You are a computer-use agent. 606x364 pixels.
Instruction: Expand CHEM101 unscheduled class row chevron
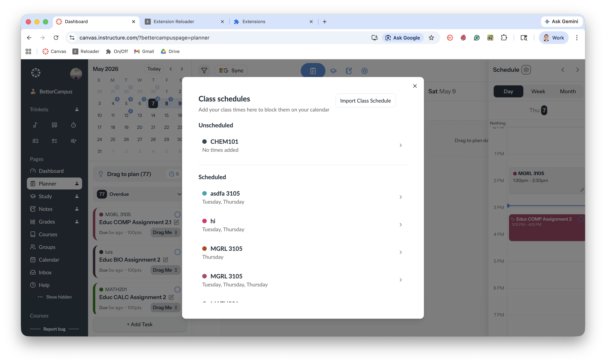(400, 145)
